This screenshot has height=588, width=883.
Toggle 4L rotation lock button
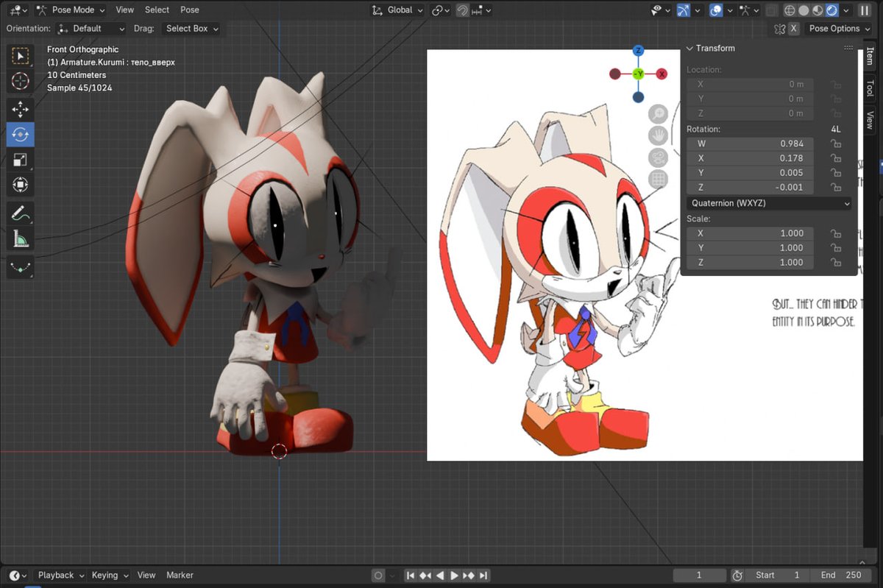(836, 130)
